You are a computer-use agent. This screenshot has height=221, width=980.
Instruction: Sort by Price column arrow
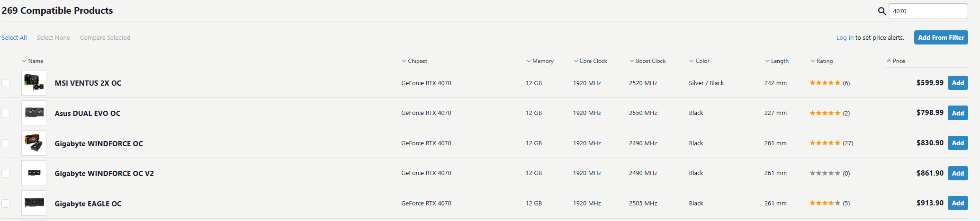[x=889, y=61]
